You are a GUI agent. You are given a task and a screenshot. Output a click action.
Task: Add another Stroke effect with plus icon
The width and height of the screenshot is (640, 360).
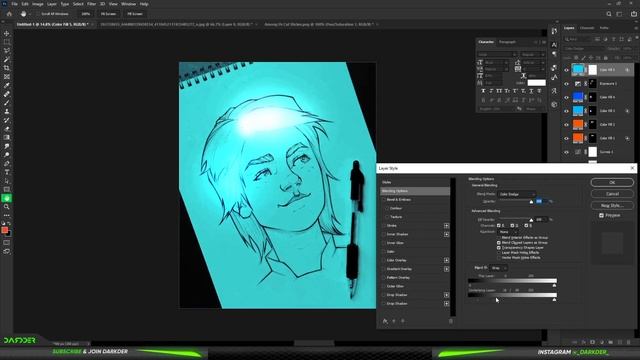[x=447, y=226]
